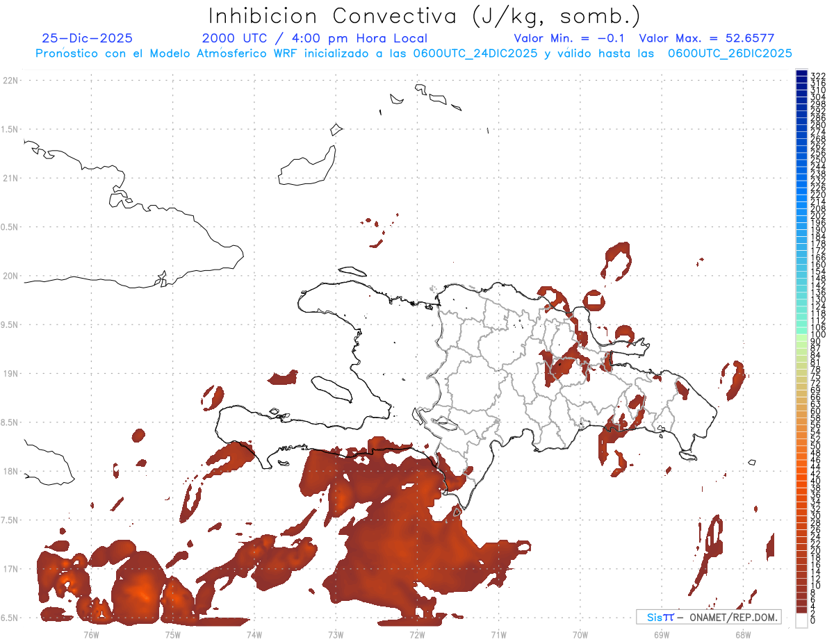Click the "18N" latitude label

click(x=10, y=472)
